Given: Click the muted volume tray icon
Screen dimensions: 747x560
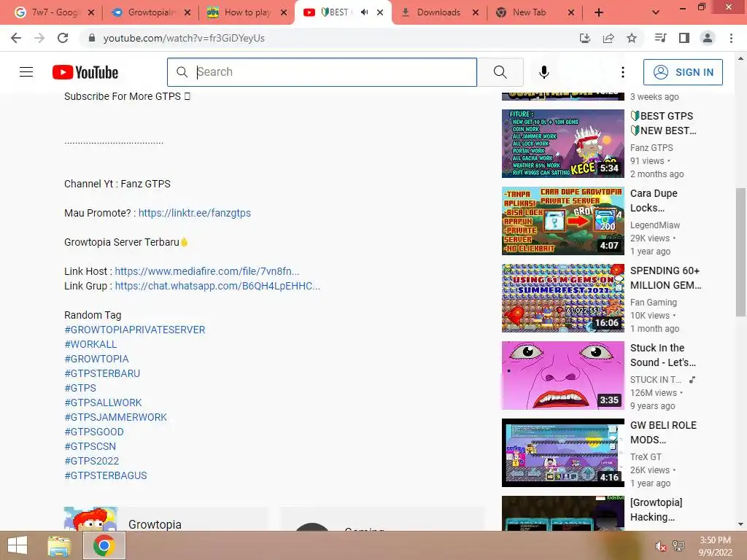Looking at the screenshot, I should pyautogui.click(x=660, y=546).
